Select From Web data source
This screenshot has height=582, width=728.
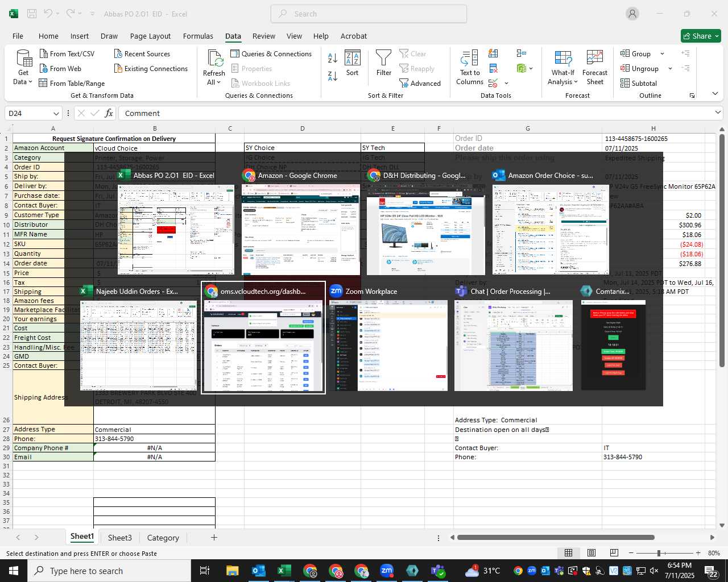point(60,68)
